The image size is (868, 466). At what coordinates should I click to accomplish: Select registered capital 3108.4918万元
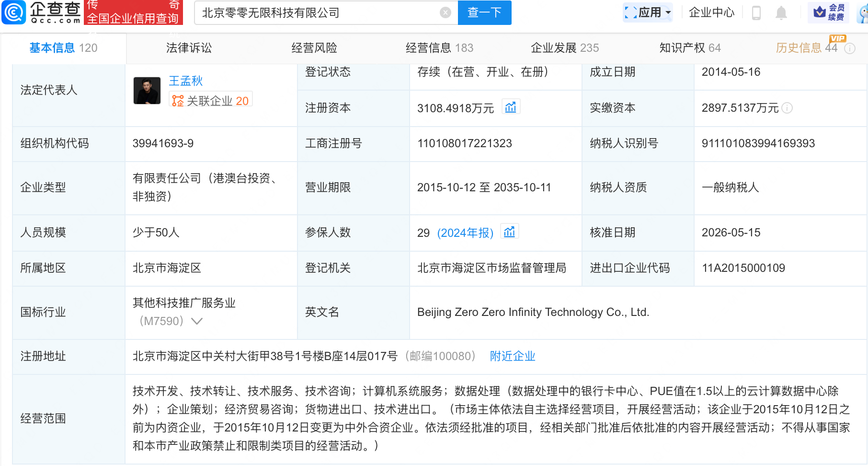[x=456, y=108]
